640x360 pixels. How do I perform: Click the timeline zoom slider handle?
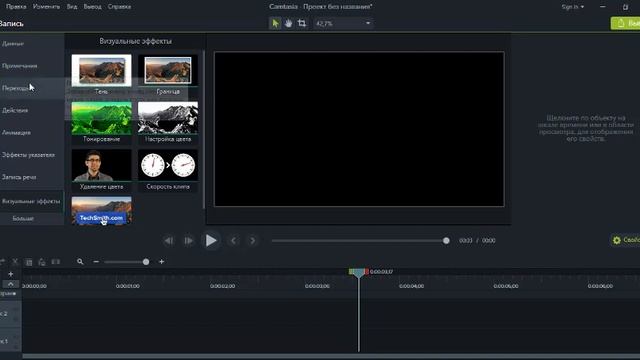tap(146, 262)
